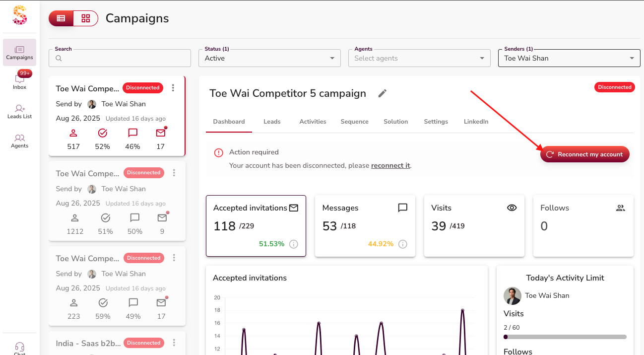Switch to list view toggle
This screenshot has height=355, width=644.
[61, 18]
